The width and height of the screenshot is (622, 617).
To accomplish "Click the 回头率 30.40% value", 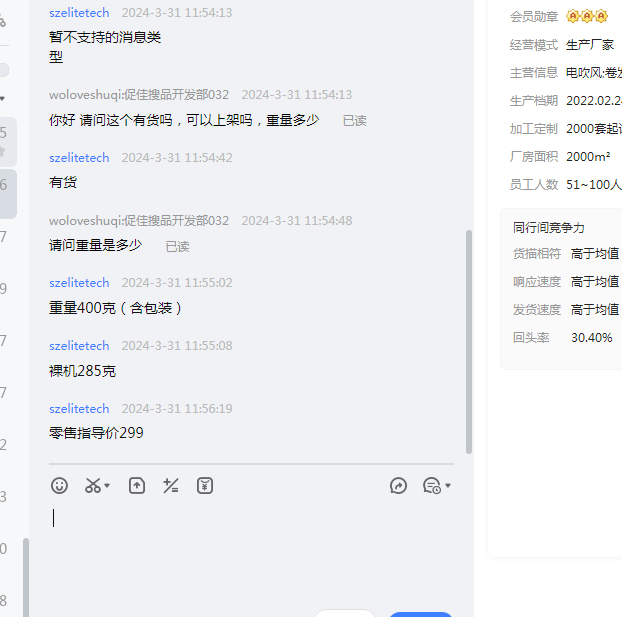I will coord(591,338).
